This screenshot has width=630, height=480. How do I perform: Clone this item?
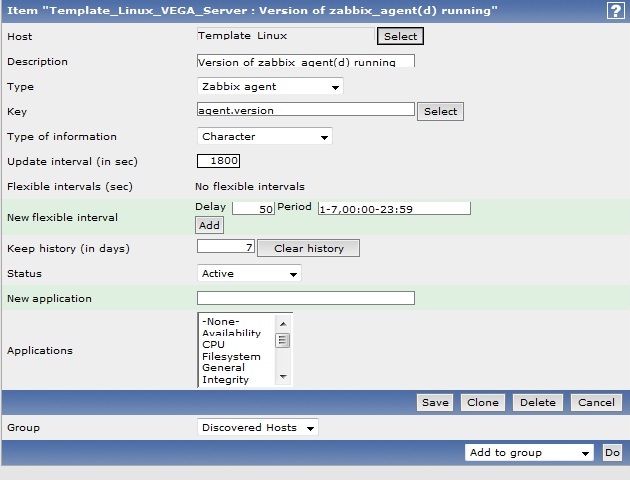tap(483, 402)
